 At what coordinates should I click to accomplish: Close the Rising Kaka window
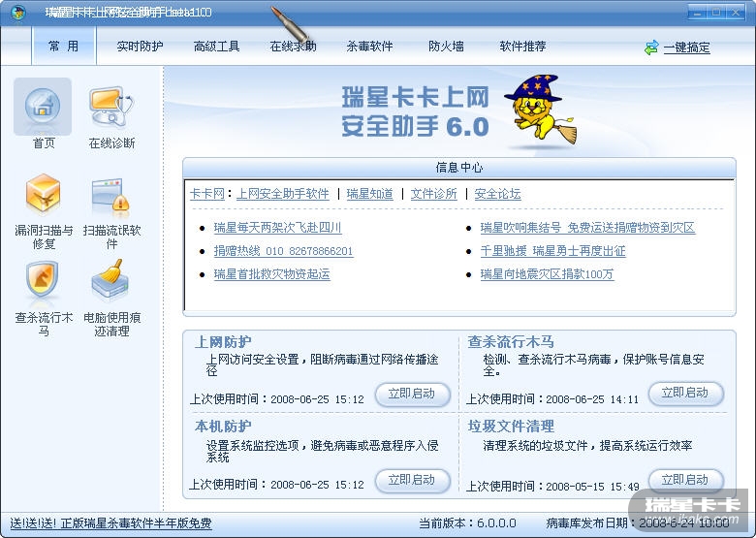[x=736, y=12]
